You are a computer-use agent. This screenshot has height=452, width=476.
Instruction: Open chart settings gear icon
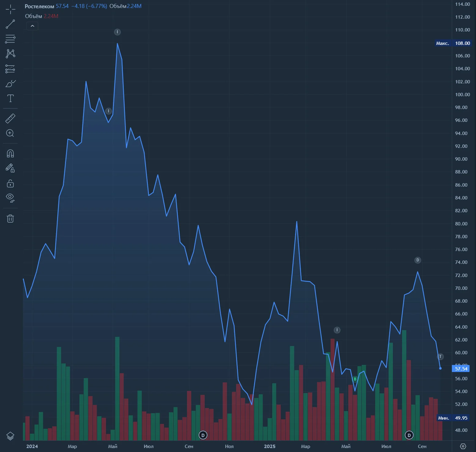pyautogui.click(x=463, y=446)
